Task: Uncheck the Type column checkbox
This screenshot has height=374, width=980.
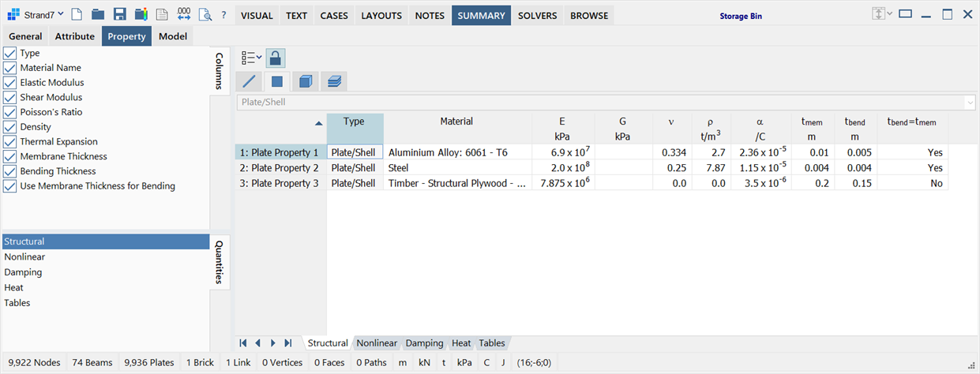Action: (x=9, y=53)
